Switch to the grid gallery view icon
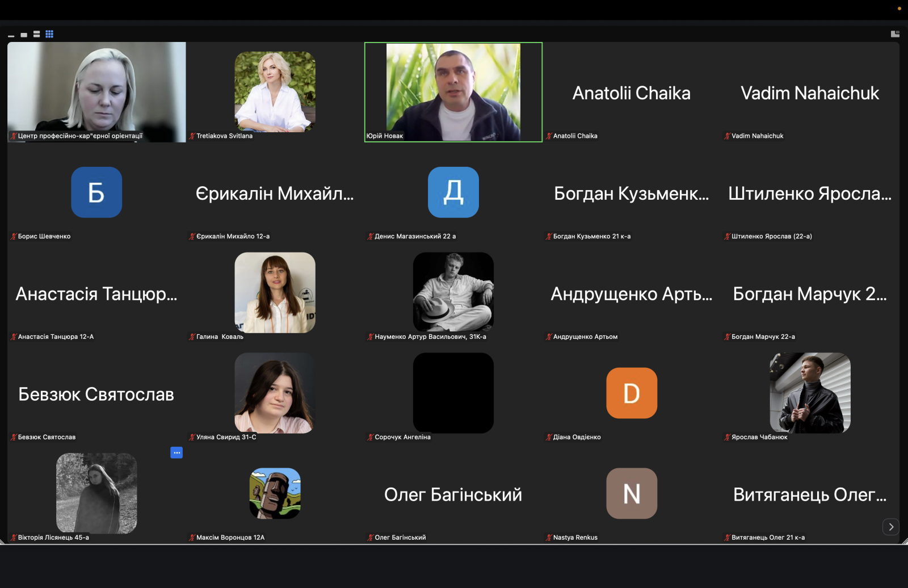The image size is (908, 588). pyautogui.click(x=49, y=34)
